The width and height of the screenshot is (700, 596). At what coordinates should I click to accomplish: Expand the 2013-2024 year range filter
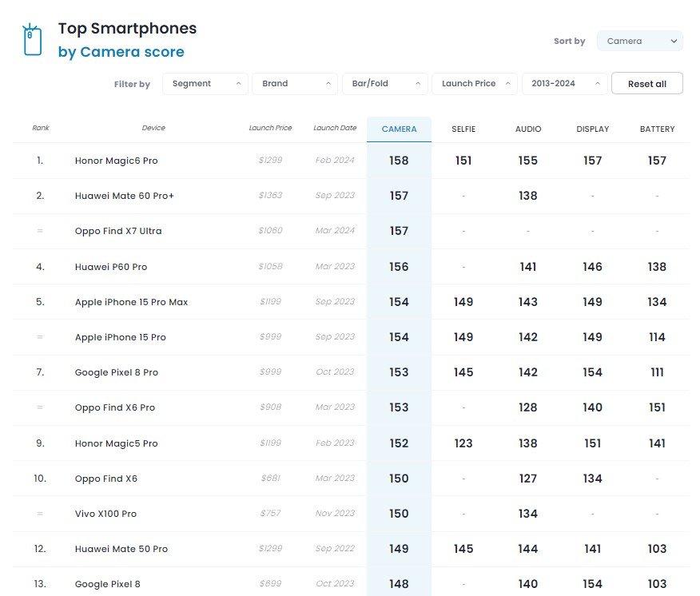(x=564, y=83)
